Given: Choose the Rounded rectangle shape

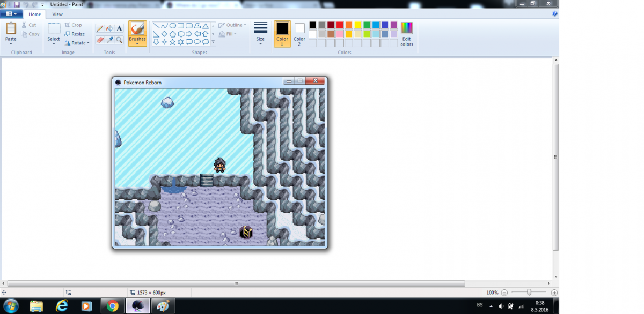Looking at the screenshot, I should 189,25.
